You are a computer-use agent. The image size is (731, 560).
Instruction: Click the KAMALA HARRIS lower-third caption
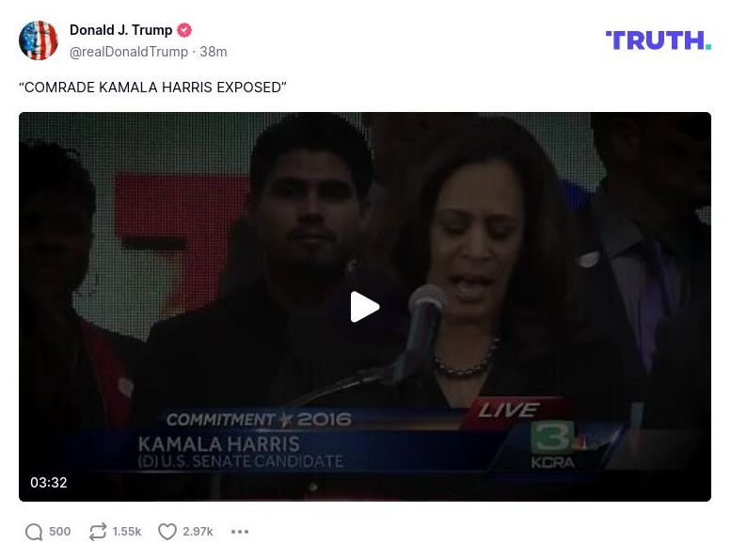[219, 444]
